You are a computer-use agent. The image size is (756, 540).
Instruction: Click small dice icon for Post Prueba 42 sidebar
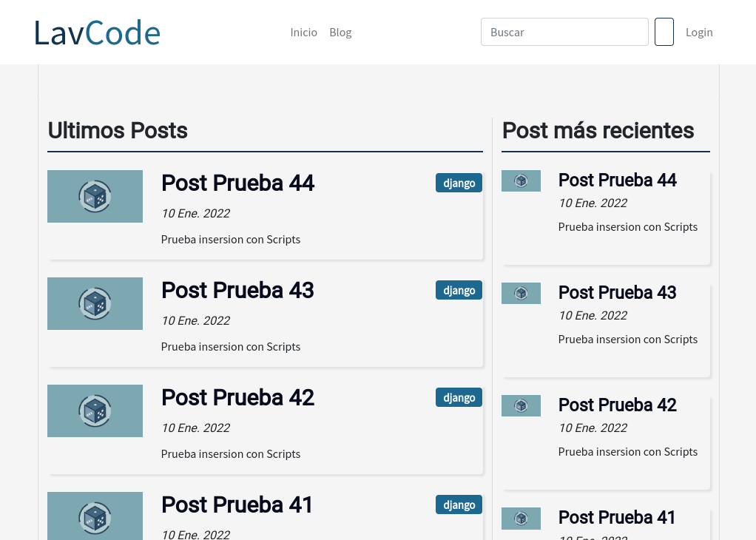pyautogui.click(x=522, y=406)
